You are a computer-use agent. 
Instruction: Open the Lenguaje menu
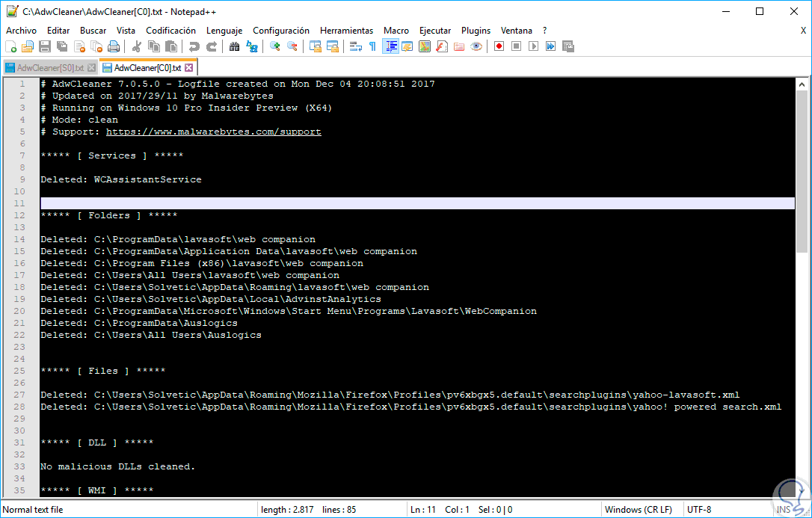click(224, 31)
